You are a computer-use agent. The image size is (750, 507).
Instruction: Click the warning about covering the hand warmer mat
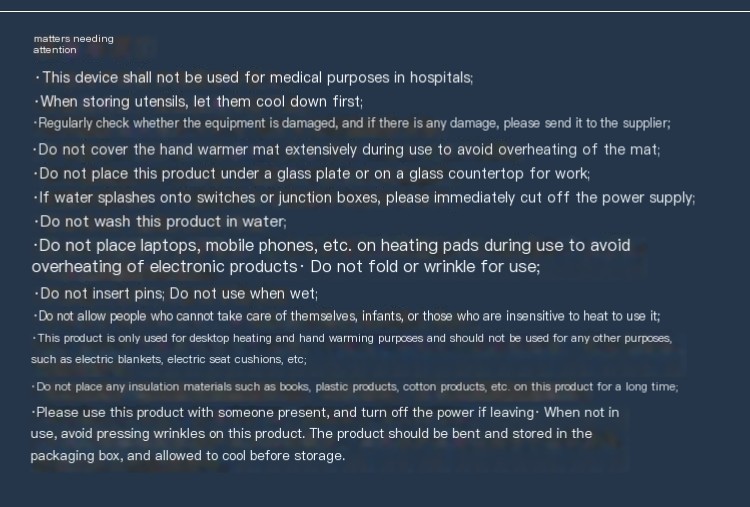(x=347, y=150)
